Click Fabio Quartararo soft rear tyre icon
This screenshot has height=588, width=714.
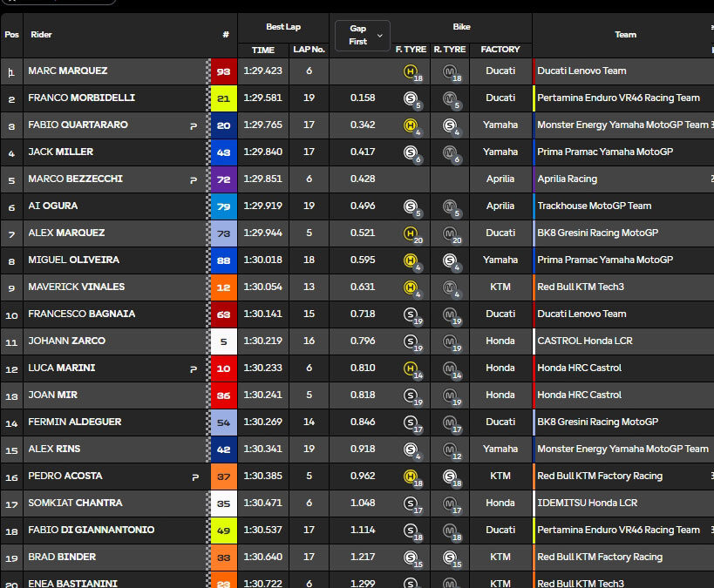(450, 125)
